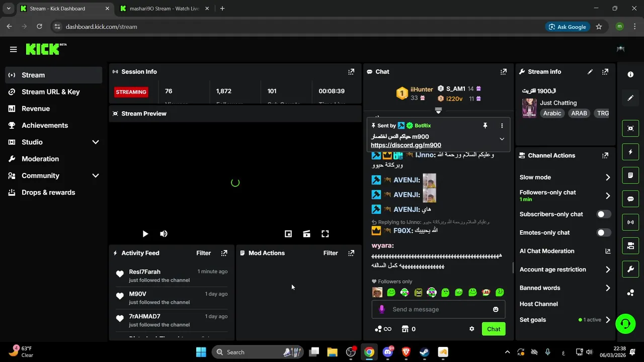Image resolution: width=644 pixels, height=362 pixels.
Task: Open AI Chat Moderation
Action: pyautogui.click(x=565, y=251)
